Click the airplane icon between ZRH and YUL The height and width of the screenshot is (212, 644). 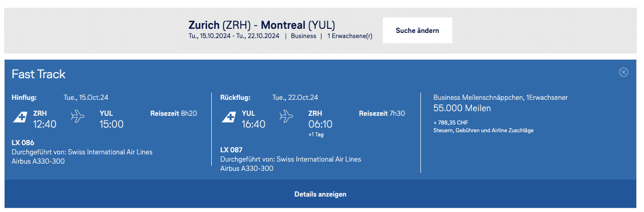pyautogui.click(x=77, y=116)
